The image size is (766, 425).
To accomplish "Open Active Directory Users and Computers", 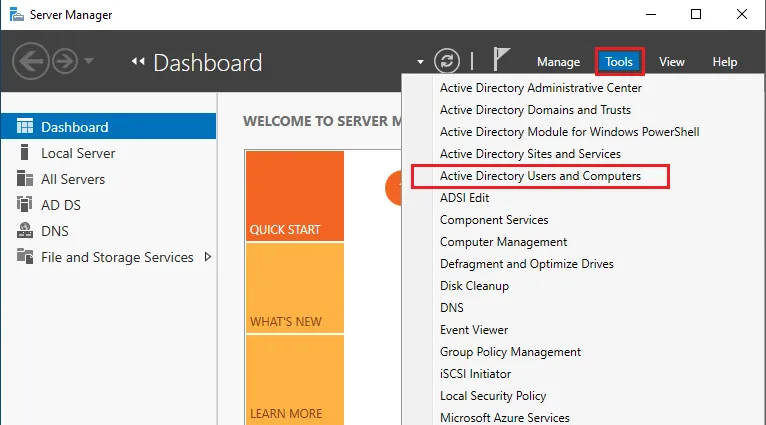I will [540, 176].
